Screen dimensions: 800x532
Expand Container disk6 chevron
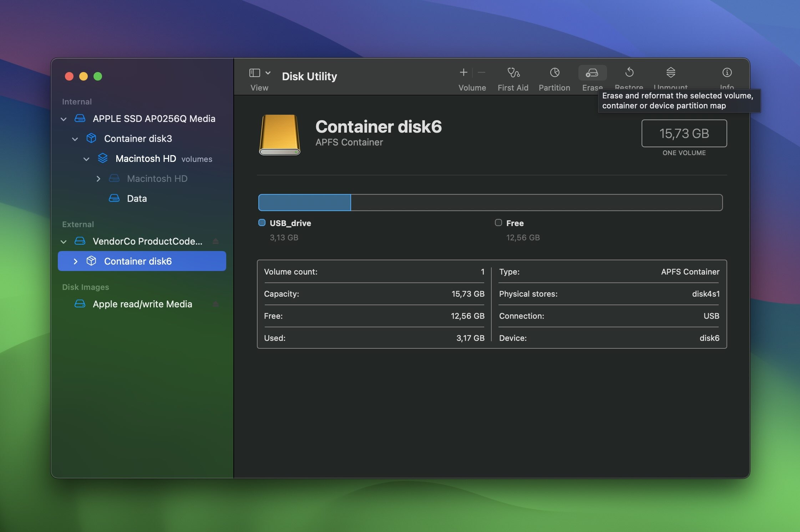coord(75,261)
